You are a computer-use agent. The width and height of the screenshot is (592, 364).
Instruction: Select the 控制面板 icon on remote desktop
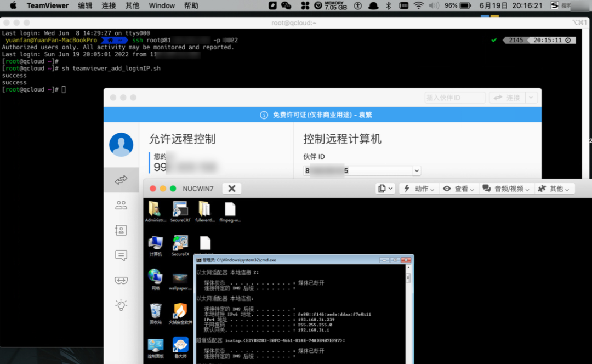point(155,348)
